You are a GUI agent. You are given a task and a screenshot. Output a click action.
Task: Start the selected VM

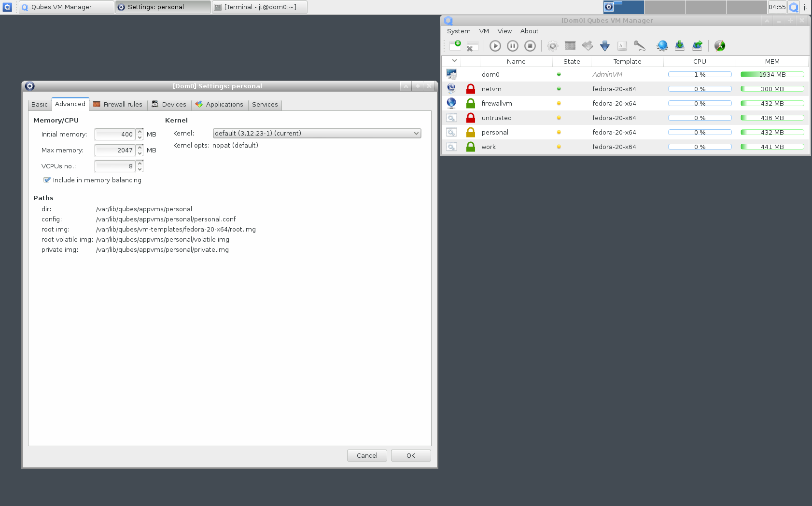(x=495, y=45)
